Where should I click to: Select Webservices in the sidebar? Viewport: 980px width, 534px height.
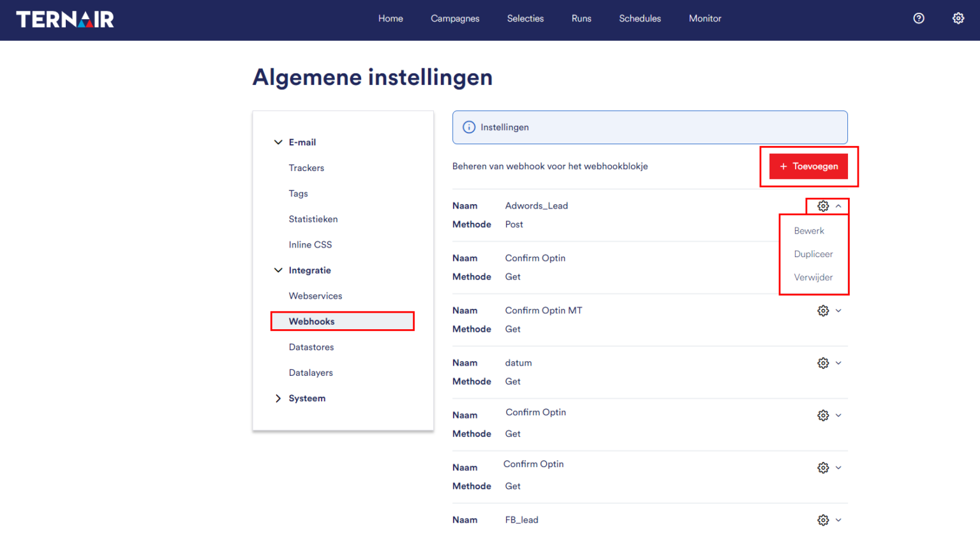(x=315, y=296)
